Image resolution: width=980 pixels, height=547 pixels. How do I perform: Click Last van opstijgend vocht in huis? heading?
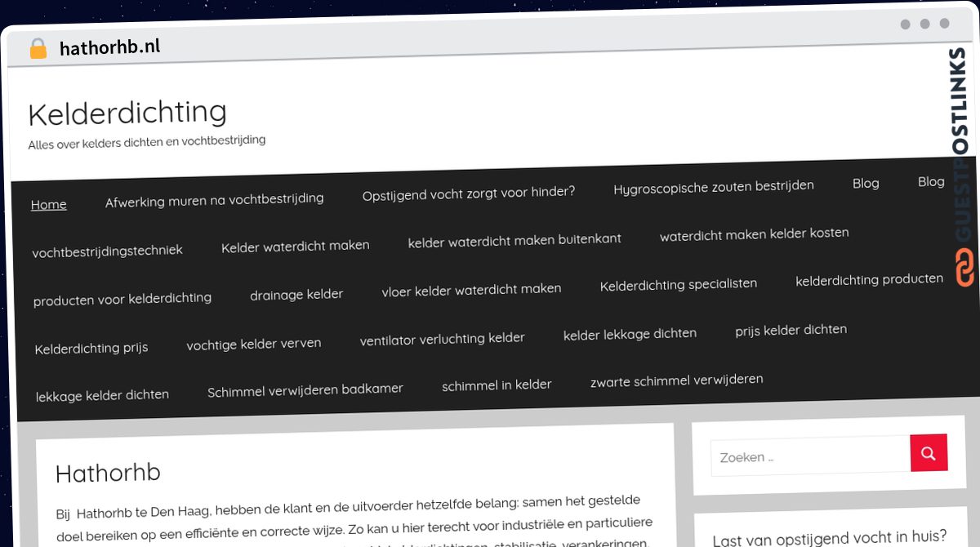coord(830,537)
